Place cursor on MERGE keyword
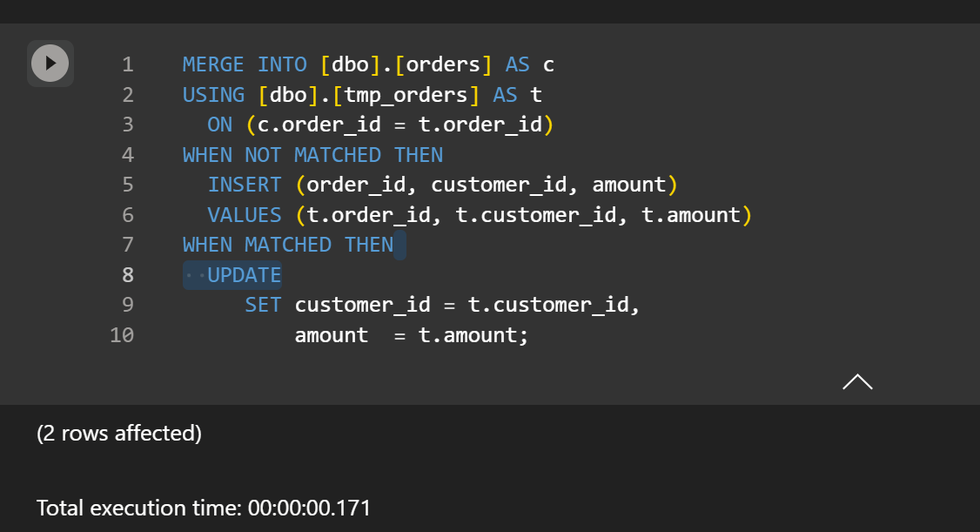Image resolution: width=980 pixels, height=532 pixels. [213, 64]
